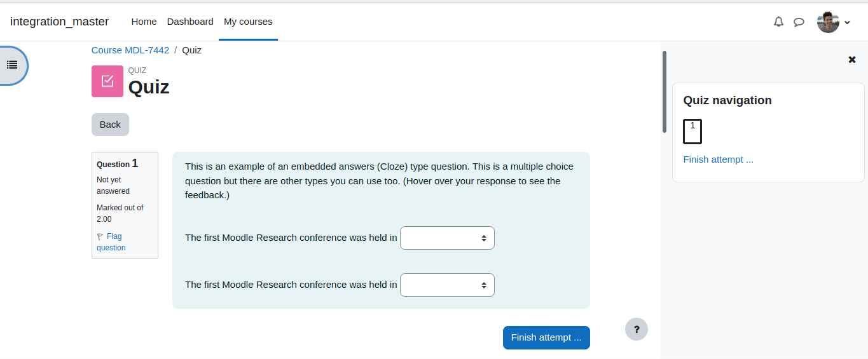Screen dimensions: 868x359
Task: Follow the Finish attempt link in navigation
Action: [719, 159]
